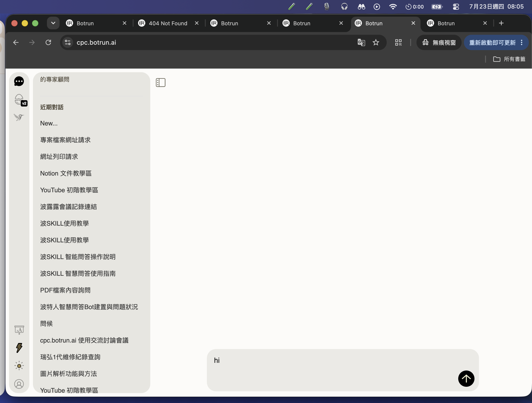Go forward using browser forward arrow
532x403 pixels.
click(32, 43)
